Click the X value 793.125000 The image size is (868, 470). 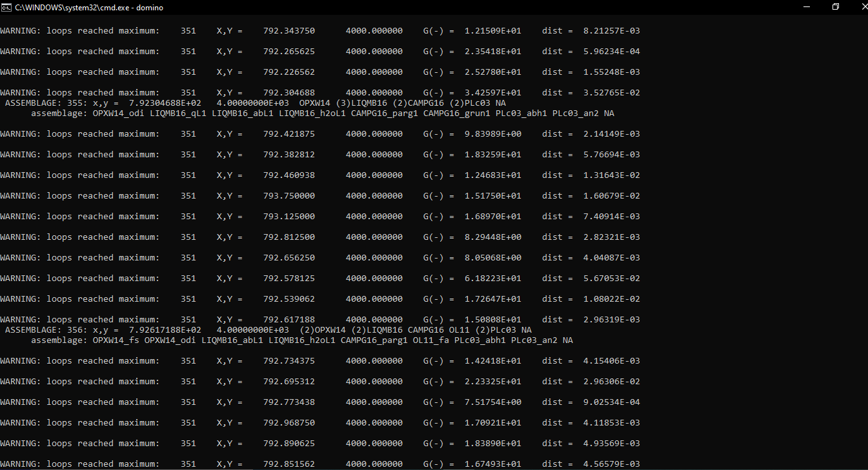pos(288,217)
